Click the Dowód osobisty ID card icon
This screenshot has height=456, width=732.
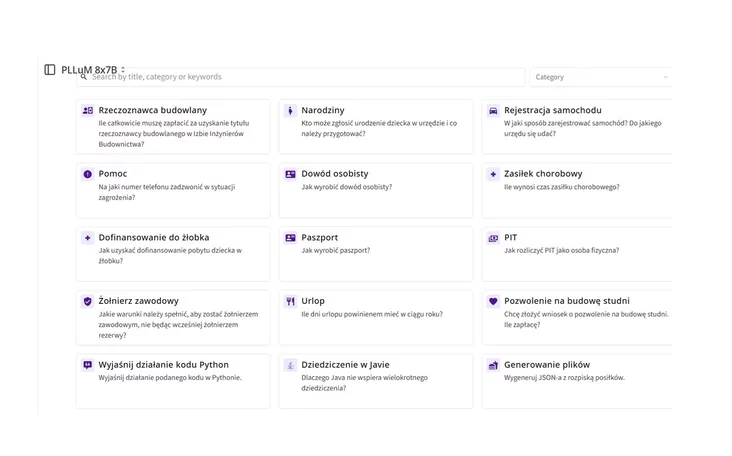pyautogui.click(x=290, y=174)
